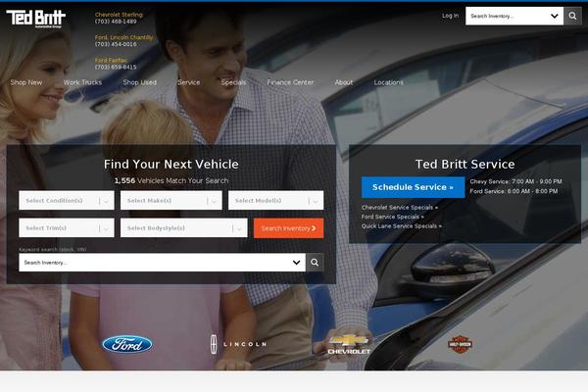Open the Service menu

click(188, 82)
